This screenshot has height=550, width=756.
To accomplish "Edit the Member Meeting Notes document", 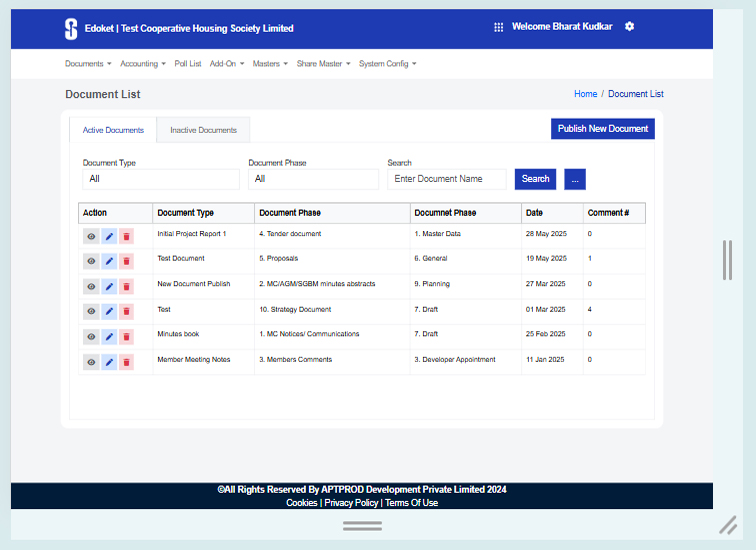I will pyautogui.click(x=109, y=362).
